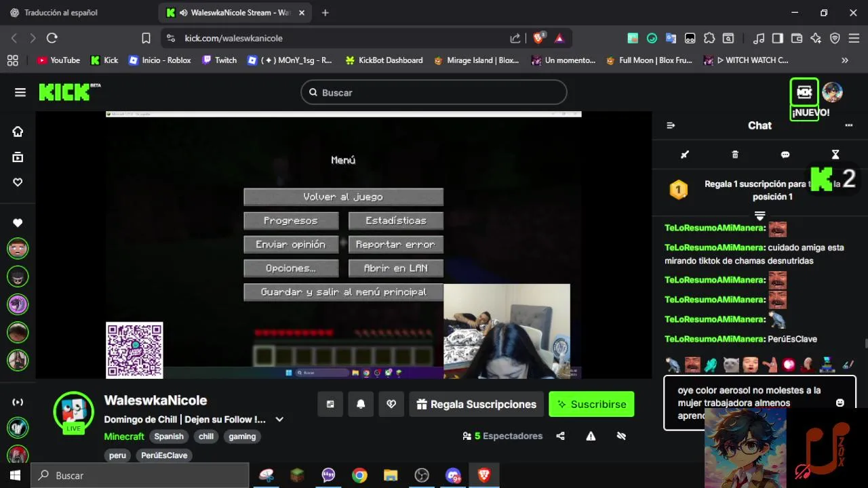Image resolution: width=868 pixels, height=488 pixels.
Task: Click the speech bubble chat-mode icon
Action: click(785, 155)
